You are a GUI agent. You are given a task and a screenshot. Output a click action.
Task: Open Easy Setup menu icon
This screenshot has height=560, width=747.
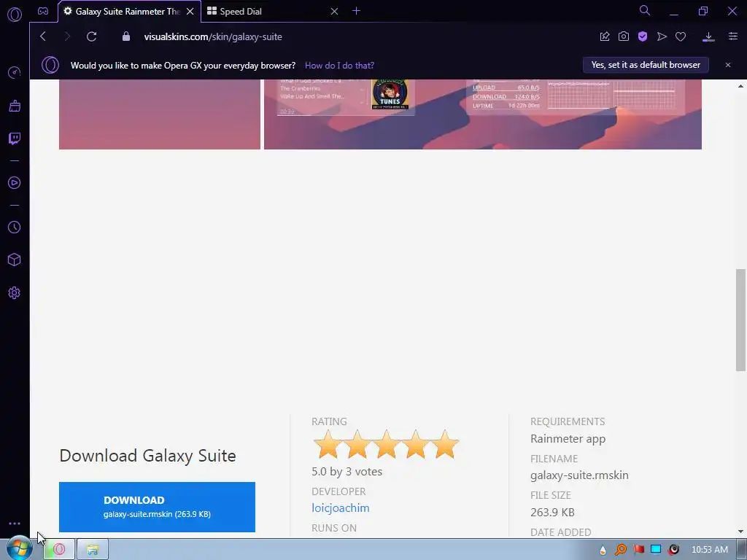[x=732, y=36]
